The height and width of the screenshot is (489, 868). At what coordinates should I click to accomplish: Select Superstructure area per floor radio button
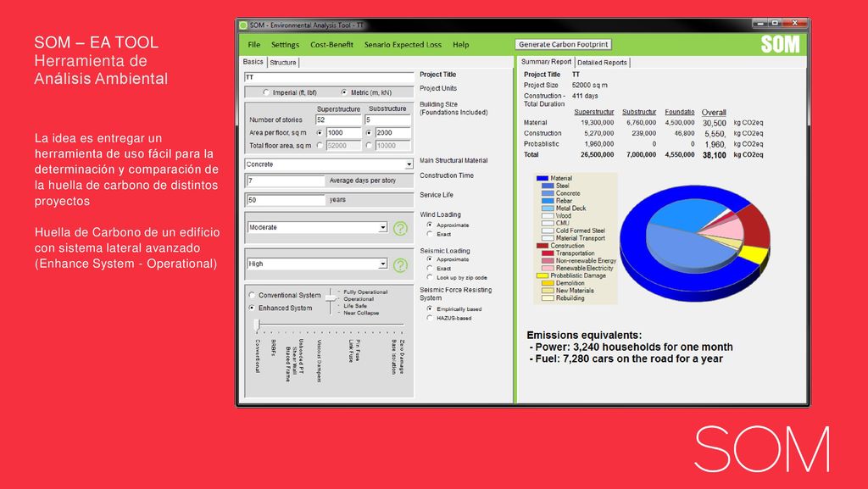tap(320, 133)
